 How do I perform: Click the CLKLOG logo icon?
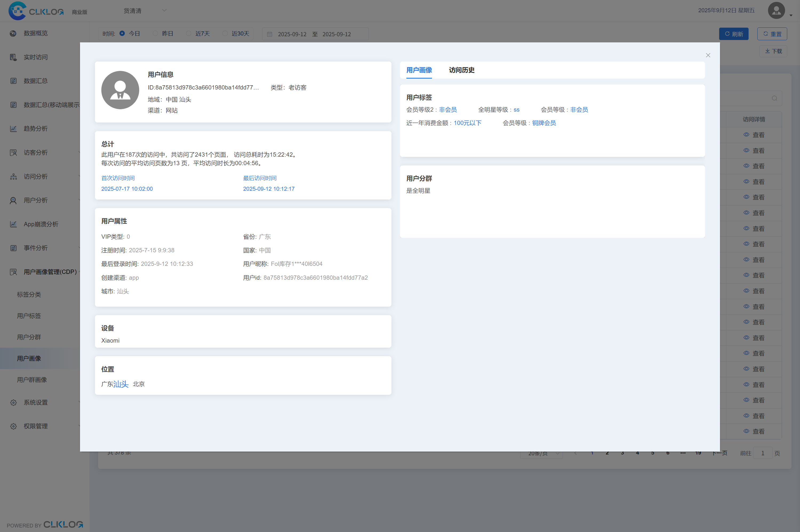18,11
